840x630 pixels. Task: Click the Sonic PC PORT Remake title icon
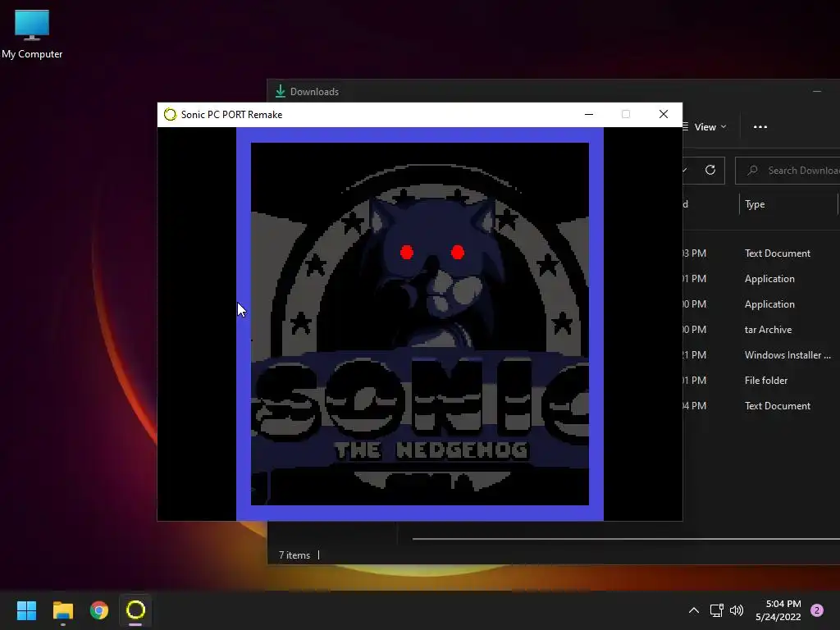[x=171, y=115]
